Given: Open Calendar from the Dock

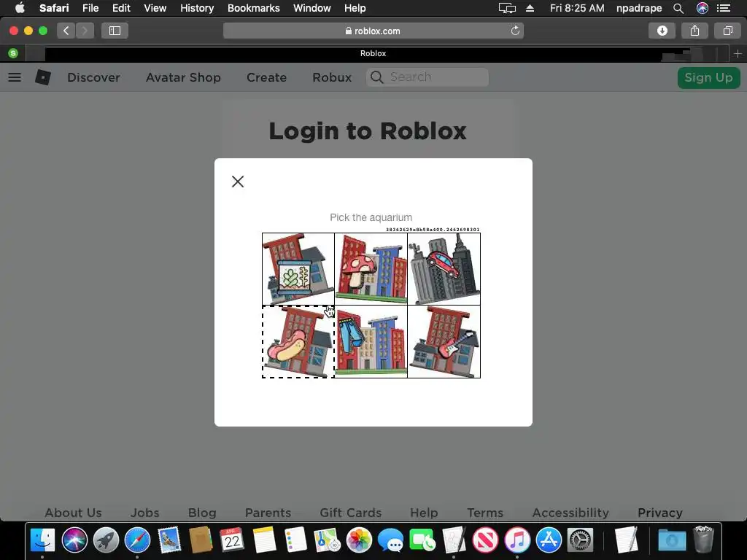Looking at the screenshot, I should pos(232,540).
